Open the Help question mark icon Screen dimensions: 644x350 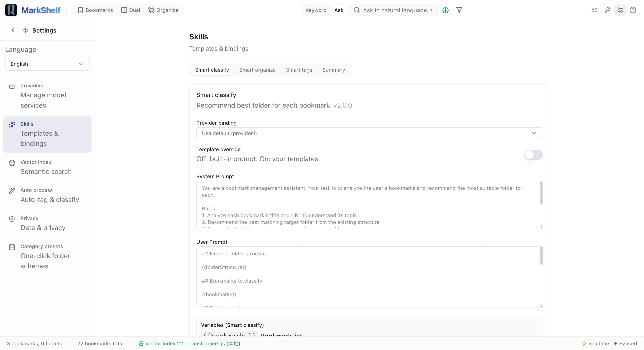click(633, 10)
